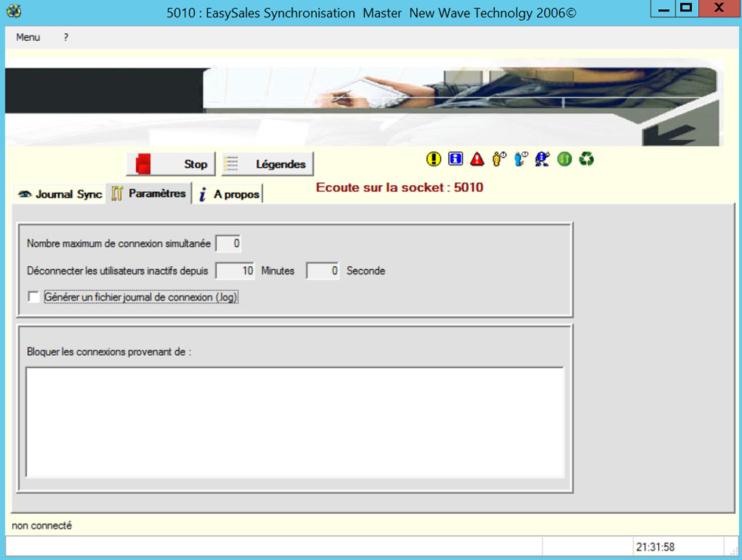Click 'Déconnecter les utilisateurs inactifs depuis' label
The image size is (742, 560).
[x=117, y=271]
